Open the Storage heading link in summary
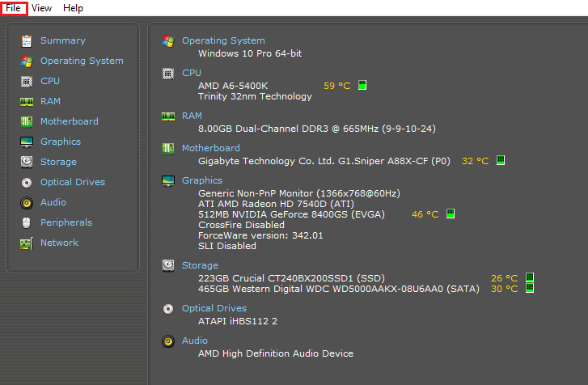The image size is (588, 385). pos(200,265)
